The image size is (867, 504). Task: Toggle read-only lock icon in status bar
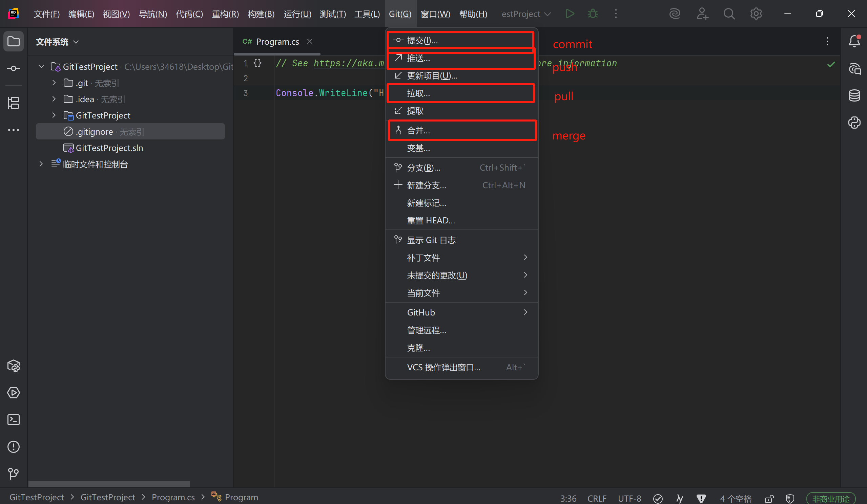769,498
